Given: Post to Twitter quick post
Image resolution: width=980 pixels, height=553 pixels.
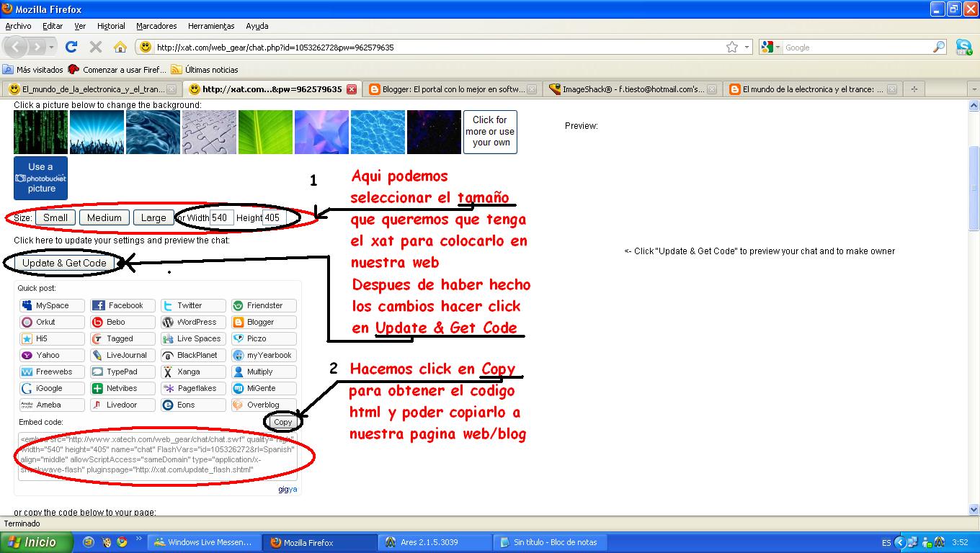Looking at the screenshot, I should (193, 305).
